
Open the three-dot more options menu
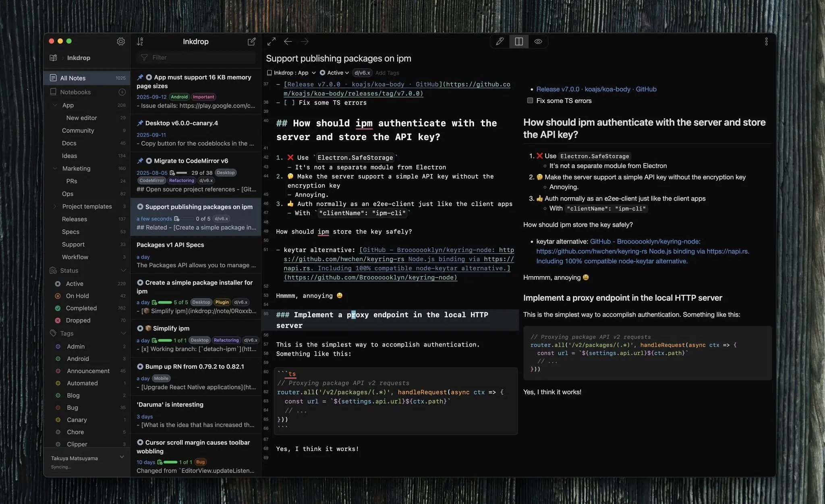pos(766,41)
